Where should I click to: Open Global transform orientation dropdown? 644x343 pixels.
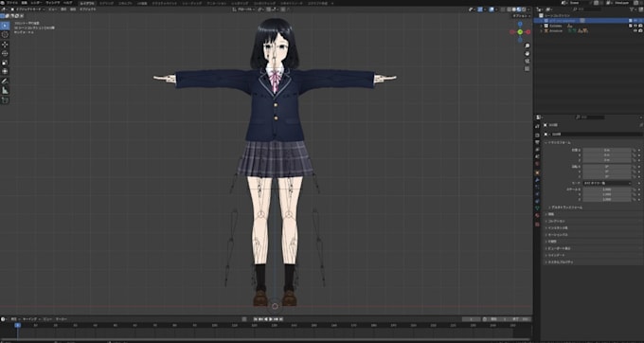(x=244, y=9)
